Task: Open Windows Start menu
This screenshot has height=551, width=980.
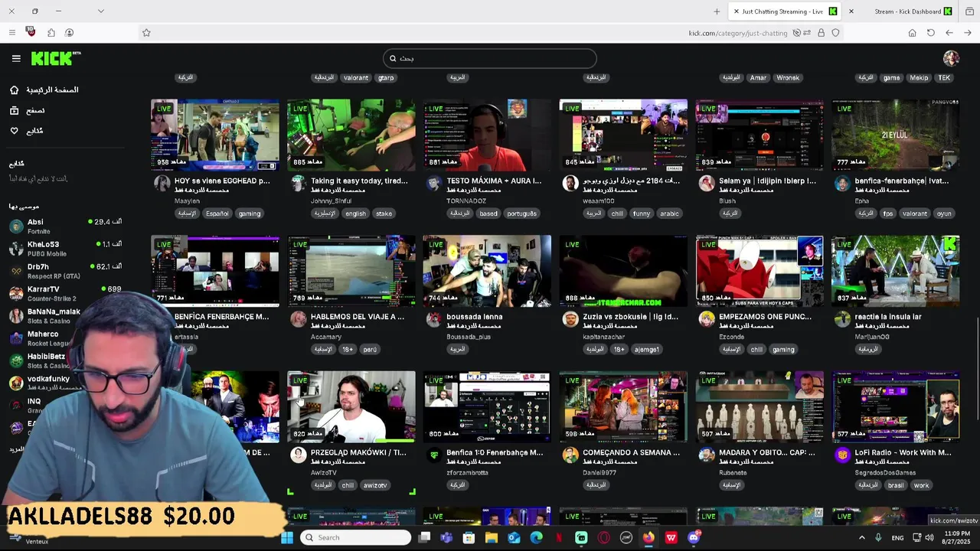Action: tap(287, 537)
